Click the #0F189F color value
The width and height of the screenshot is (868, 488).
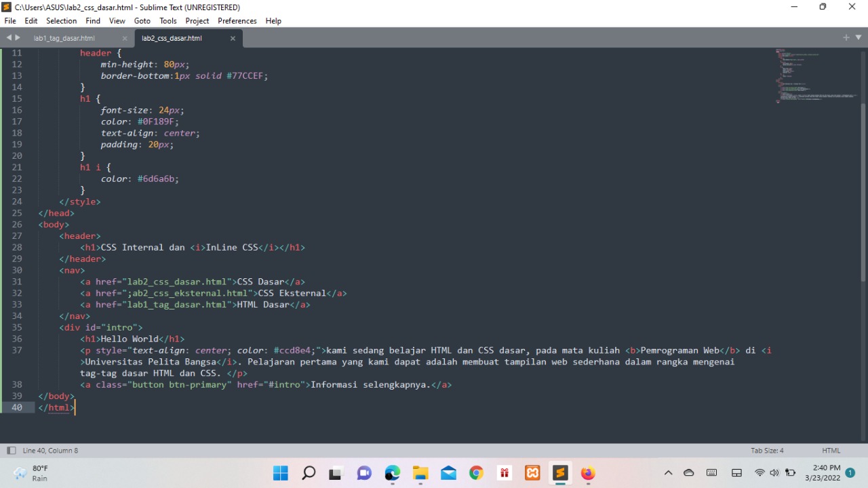[x=156, y=121]
